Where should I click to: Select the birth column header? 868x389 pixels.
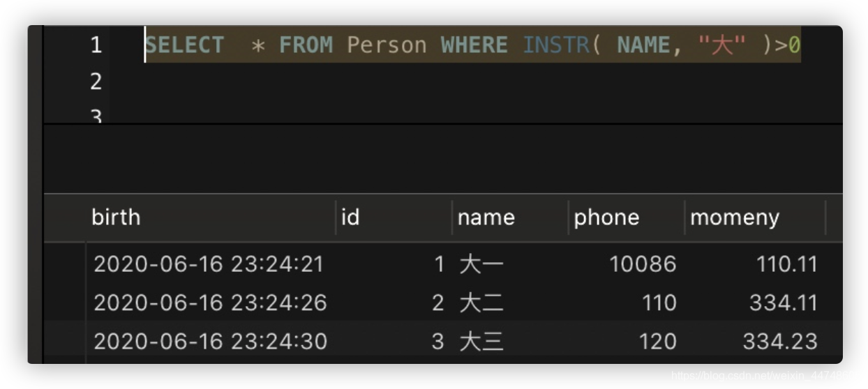[x=116, y=218]
